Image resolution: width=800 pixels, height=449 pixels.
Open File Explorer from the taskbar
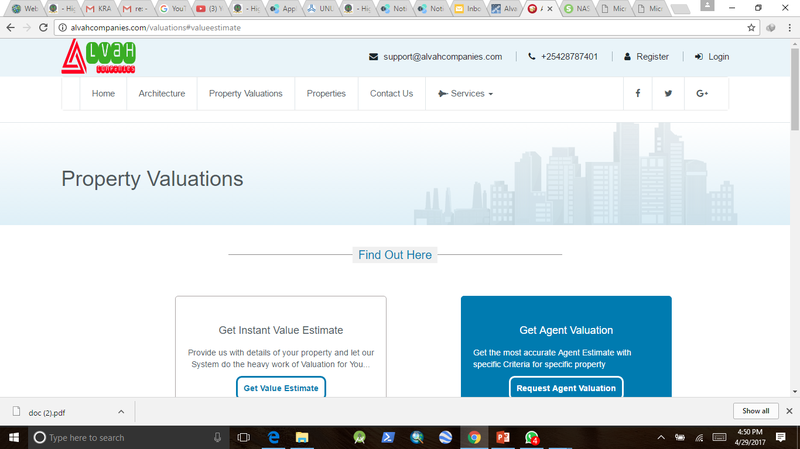coord(302,437)
